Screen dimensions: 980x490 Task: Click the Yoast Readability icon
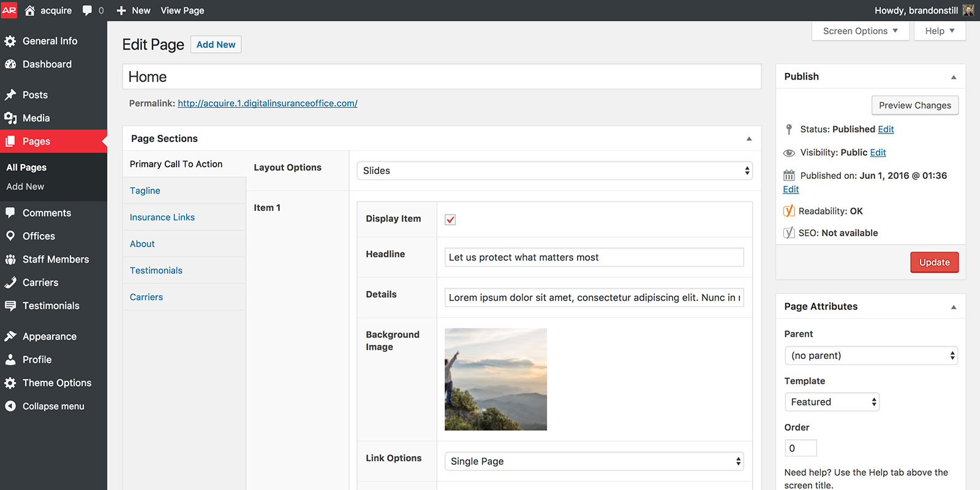click(789, 211)
